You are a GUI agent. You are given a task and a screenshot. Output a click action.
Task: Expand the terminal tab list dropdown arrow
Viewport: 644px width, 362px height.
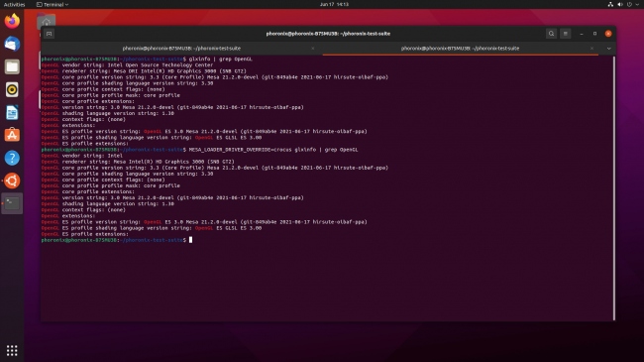click(608, 49)
